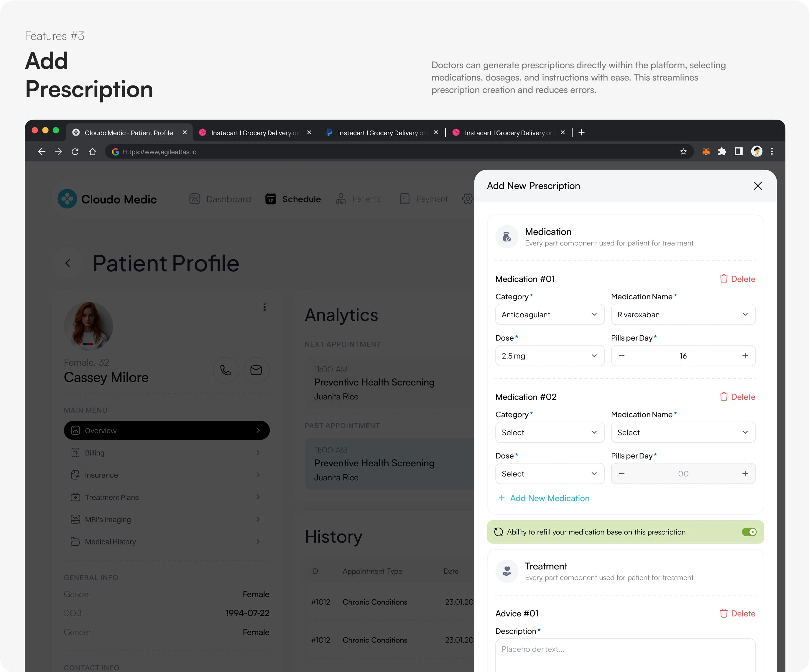This screenshot has height=672, width=809.
Task: Click Cassey Milore's profile photo
Action: [x=88, y=326]
